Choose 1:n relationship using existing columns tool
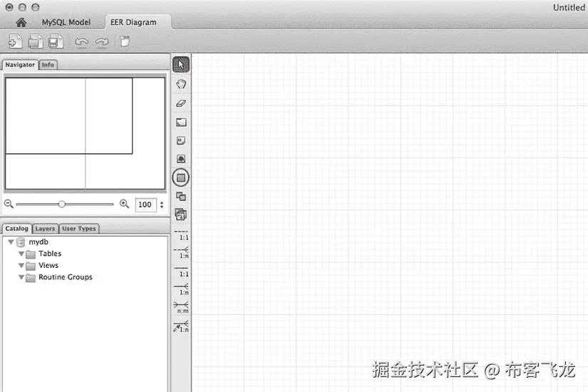The width and height of the screenshot is (588, 392). click(x=181, y=326)
